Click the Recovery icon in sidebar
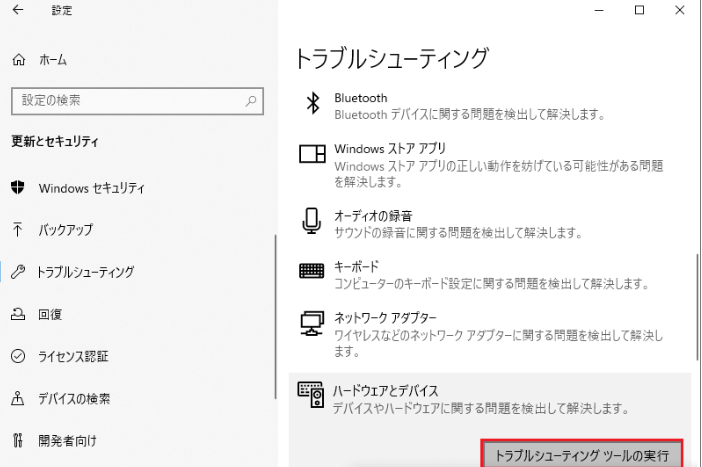This screenshot has height=467, width=702. pos(18,314)
